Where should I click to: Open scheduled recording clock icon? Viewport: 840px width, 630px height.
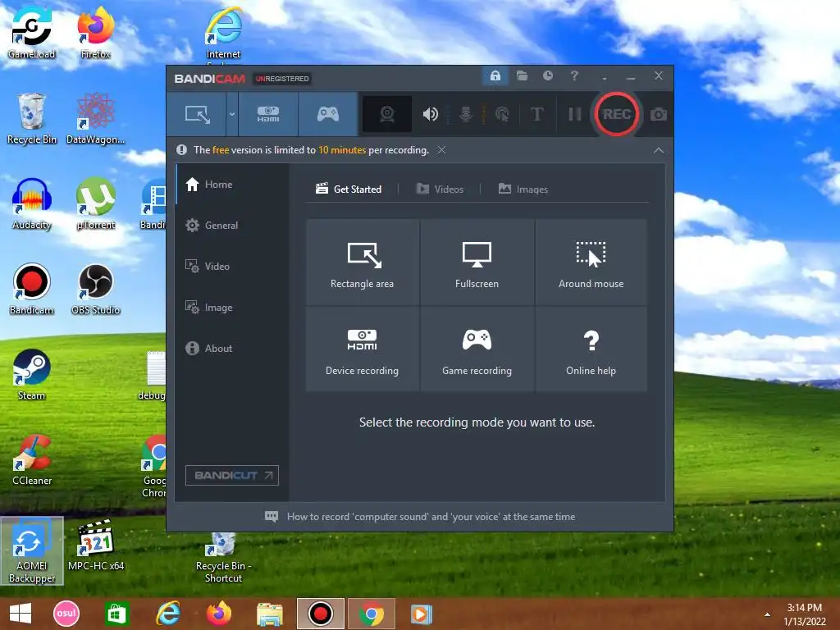[547, 76]
